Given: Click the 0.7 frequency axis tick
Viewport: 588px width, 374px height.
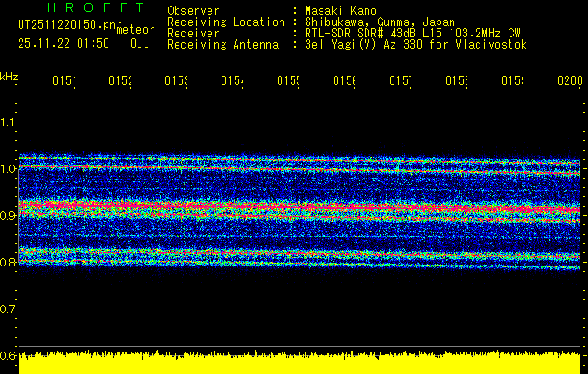Looking at the screenshot, I should pyautogui.click(x=8, y=309).
